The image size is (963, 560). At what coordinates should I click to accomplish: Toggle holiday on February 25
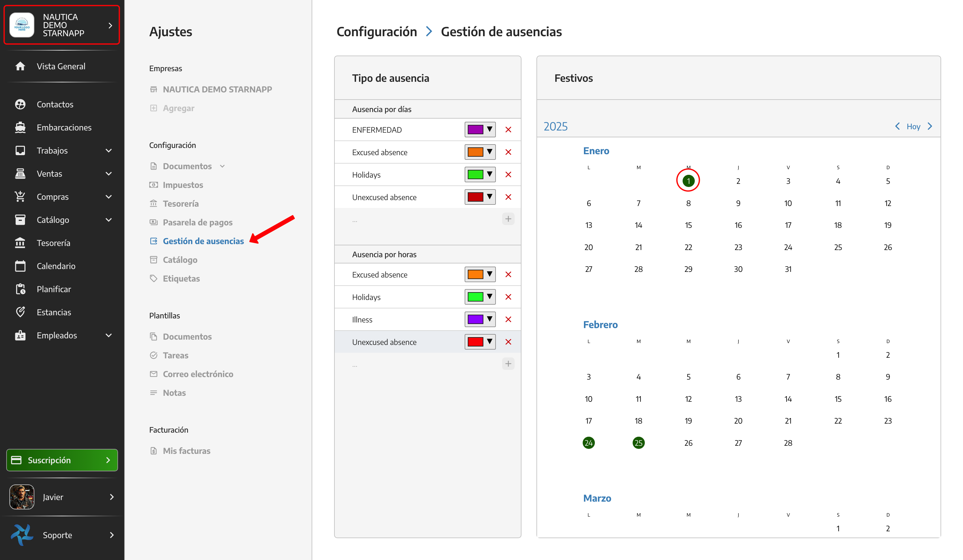pos(639,443)
